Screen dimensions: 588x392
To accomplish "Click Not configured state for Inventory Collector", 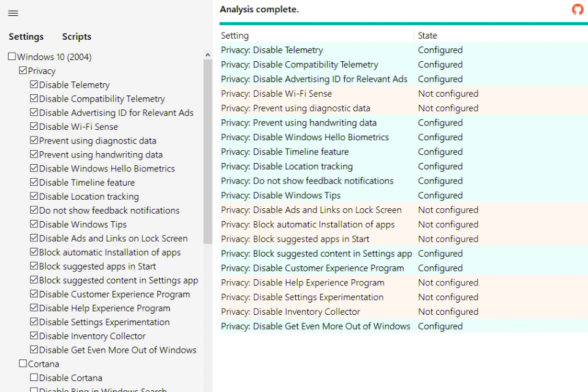I will click(448, 312).
